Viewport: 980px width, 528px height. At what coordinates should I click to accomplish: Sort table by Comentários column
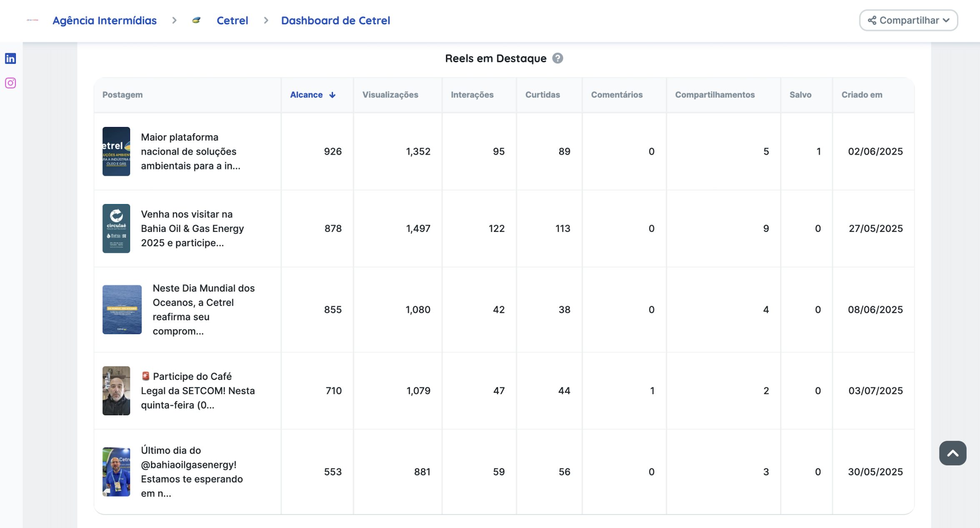point(616,95)
